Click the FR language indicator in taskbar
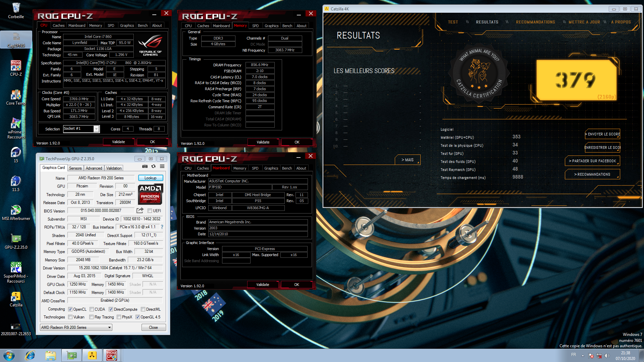The width and height of the screenshot is (644, 362). pos(574,355)
